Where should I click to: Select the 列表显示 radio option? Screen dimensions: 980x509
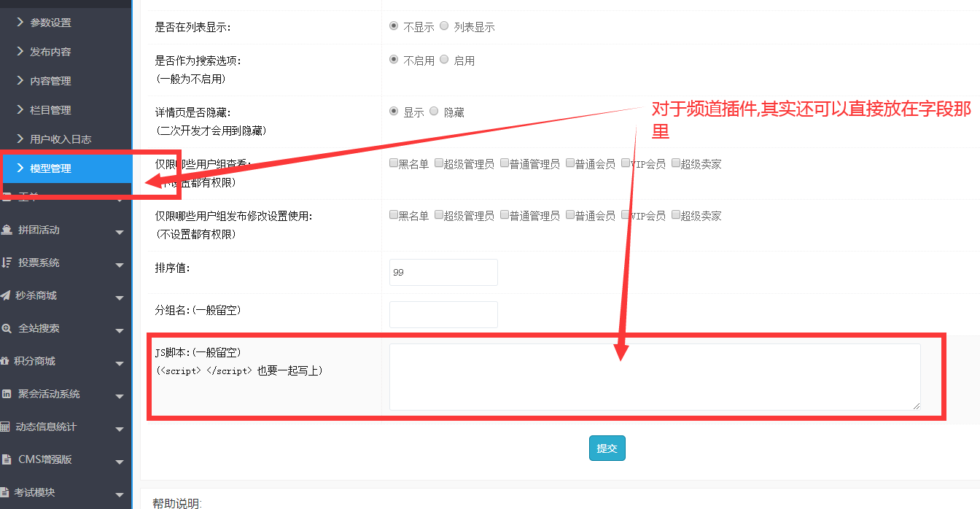pyautogui.click(x=444, y=26)
